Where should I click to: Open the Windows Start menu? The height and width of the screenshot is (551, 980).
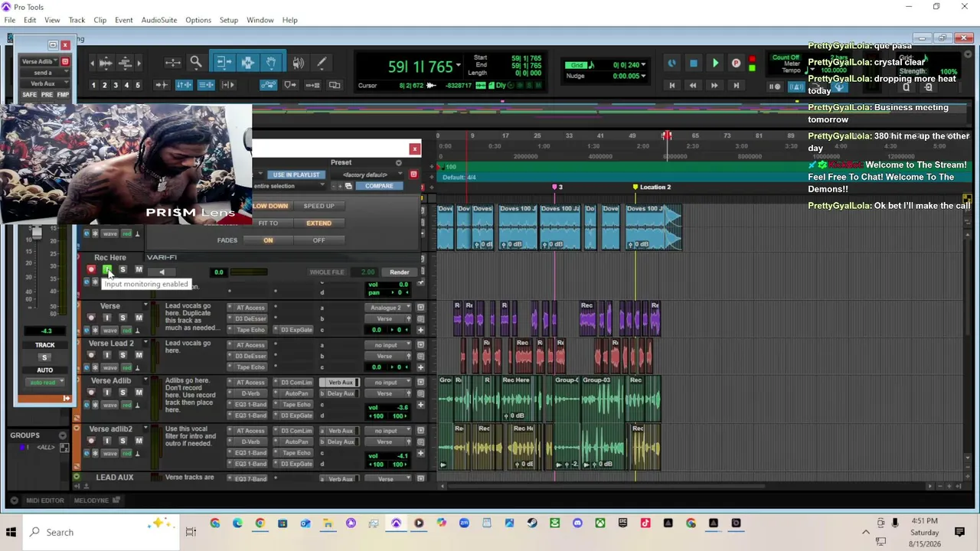click(x=11, y=532)
